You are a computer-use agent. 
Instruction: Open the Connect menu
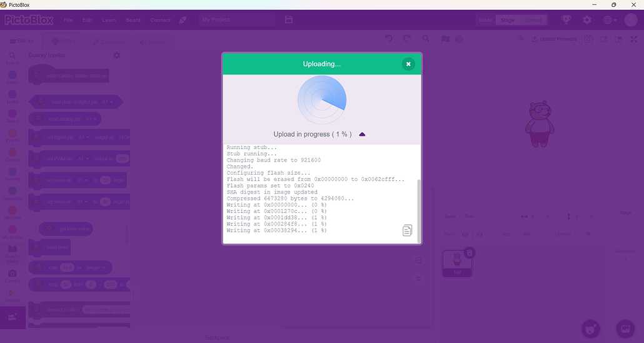(x=161, y=20)
